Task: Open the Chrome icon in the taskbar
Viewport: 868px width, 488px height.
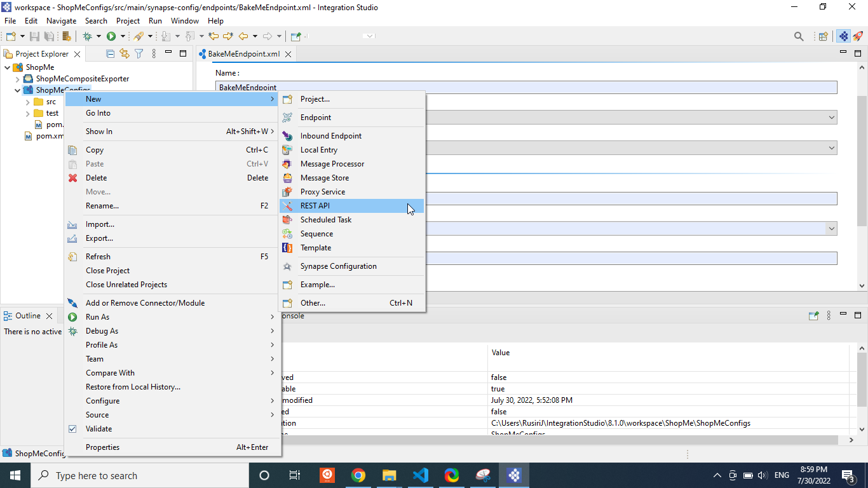Action: pos(358,475)
